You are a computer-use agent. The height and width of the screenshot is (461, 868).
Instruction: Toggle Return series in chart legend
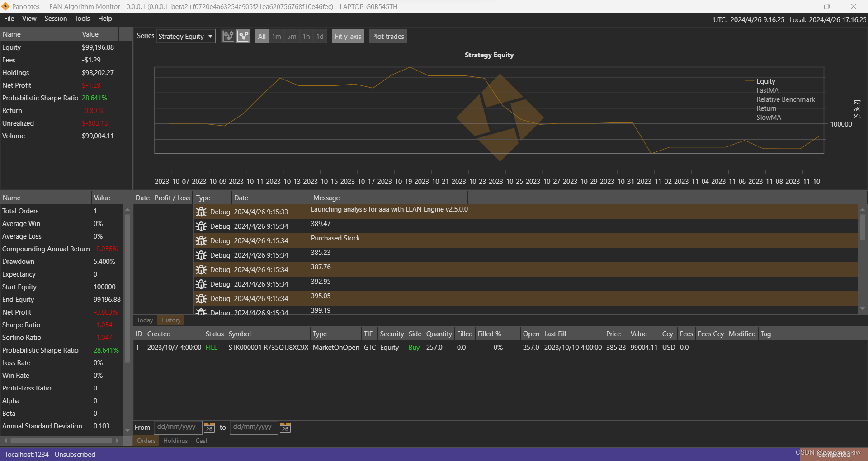coord(766,108)
